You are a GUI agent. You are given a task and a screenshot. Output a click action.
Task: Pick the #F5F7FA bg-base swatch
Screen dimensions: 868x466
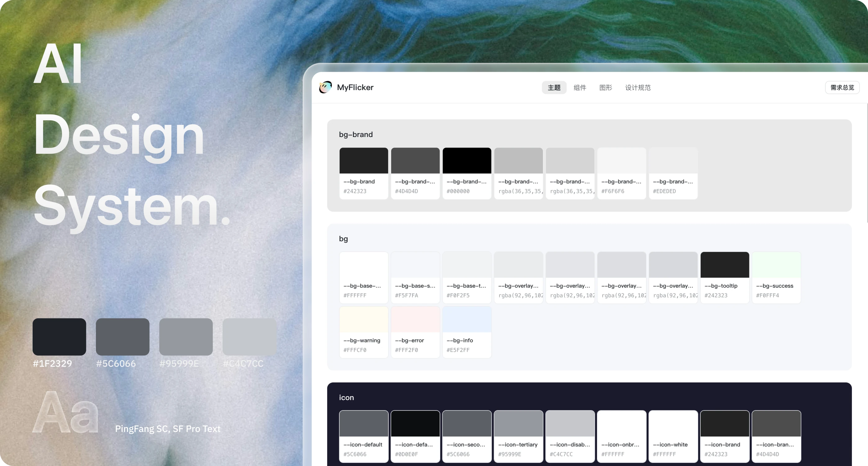coord(415,277)
